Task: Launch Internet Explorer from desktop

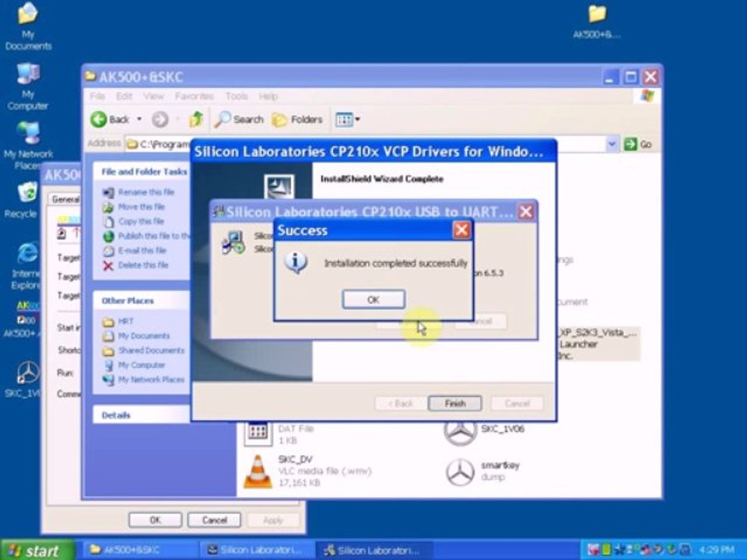Action: click(x=26, y=266)
